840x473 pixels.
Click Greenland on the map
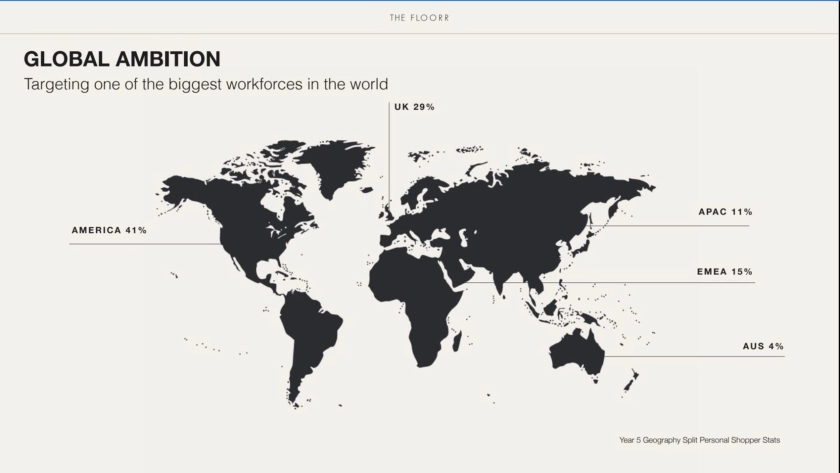coord(333,163)
